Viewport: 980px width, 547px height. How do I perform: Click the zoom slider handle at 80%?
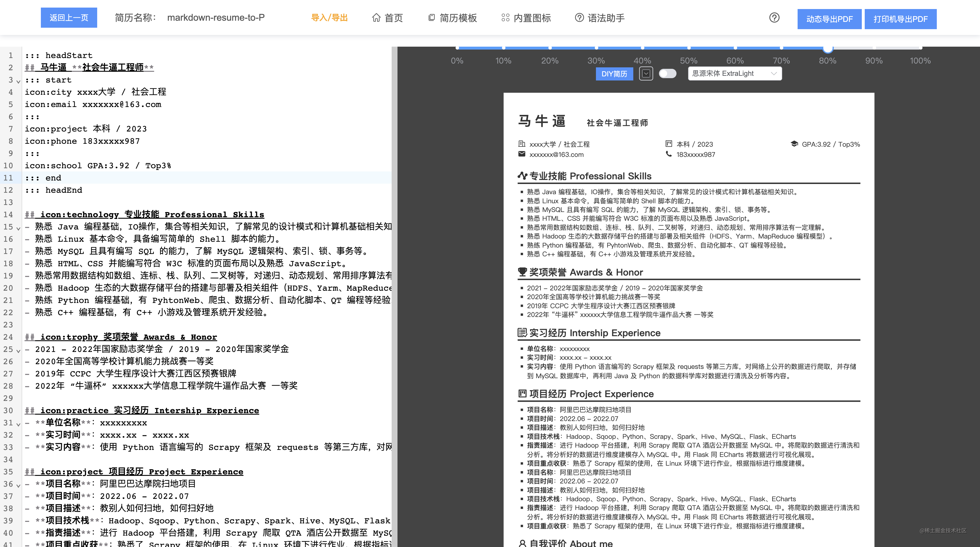828,48
